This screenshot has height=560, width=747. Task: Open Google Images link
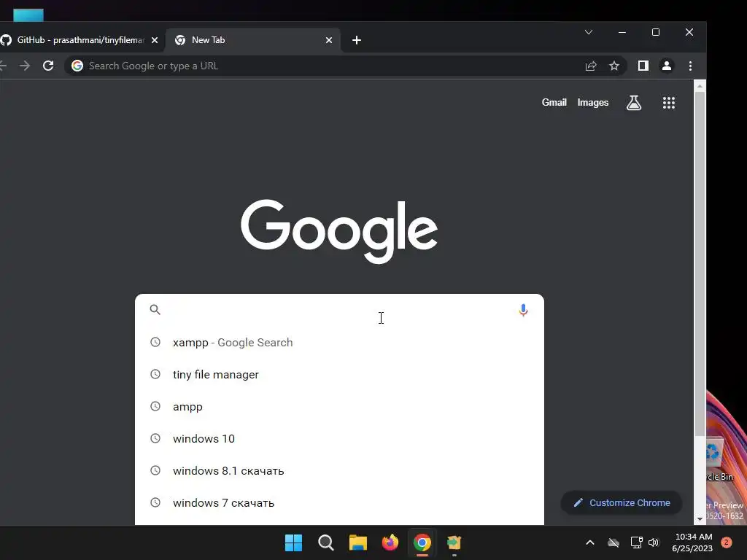(592, 102)
